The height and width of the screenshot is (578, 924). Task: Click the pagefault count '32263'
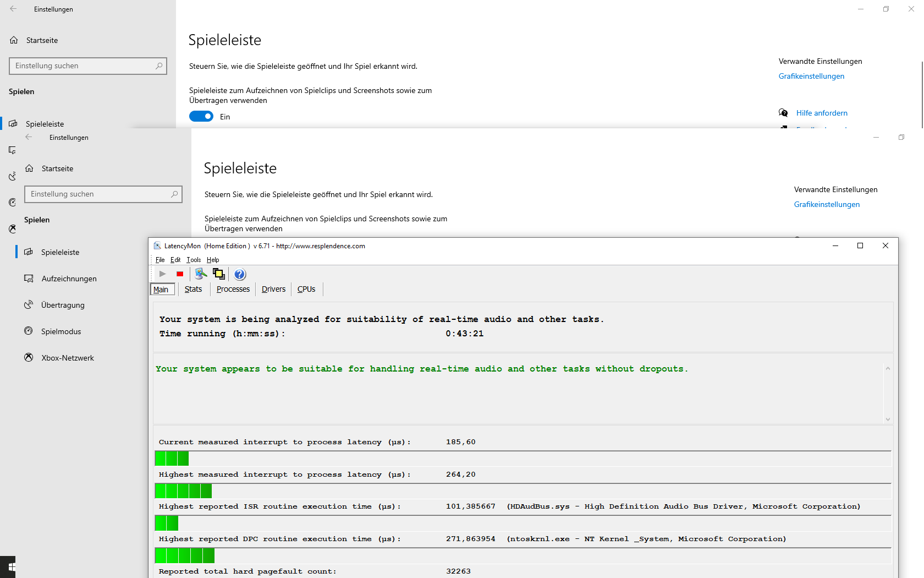tap(459, 571)
